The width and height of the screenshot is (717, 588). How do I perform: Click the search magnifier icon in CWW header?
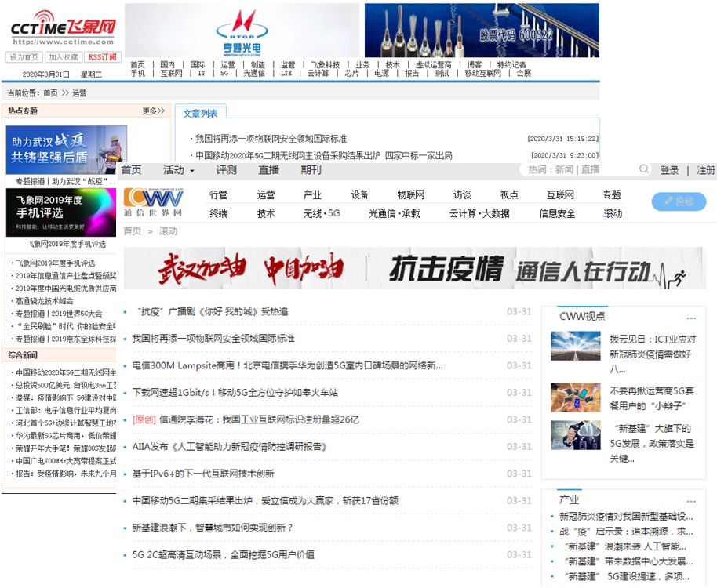(x=644, y=169)
